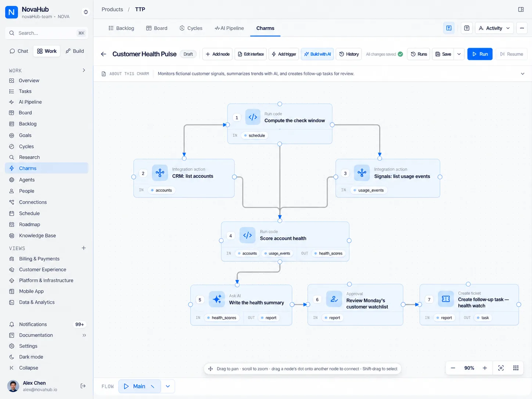The width and height of the screenshot is (532, 399).
Task: Run the charm with the blue Run button
Action: 480,54
